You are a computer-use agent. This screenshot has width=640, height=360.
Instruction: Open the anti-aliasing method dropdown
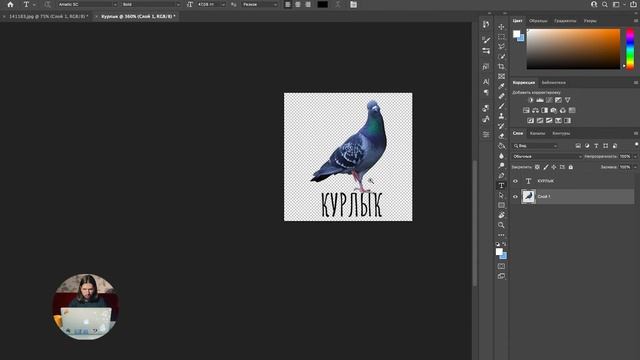coord(260,4)
